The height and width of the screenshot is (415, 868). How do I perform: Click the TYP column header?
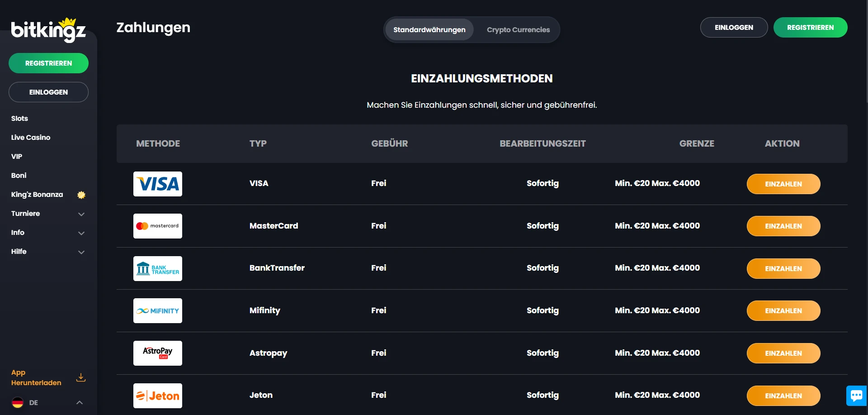[x=258, y=143]
